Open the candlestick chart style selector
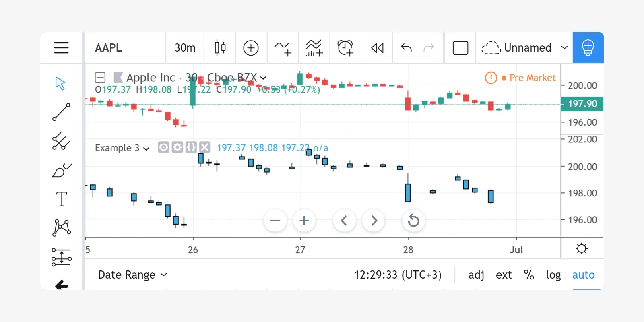The image size is (644, 322). (x=220, y=48)
